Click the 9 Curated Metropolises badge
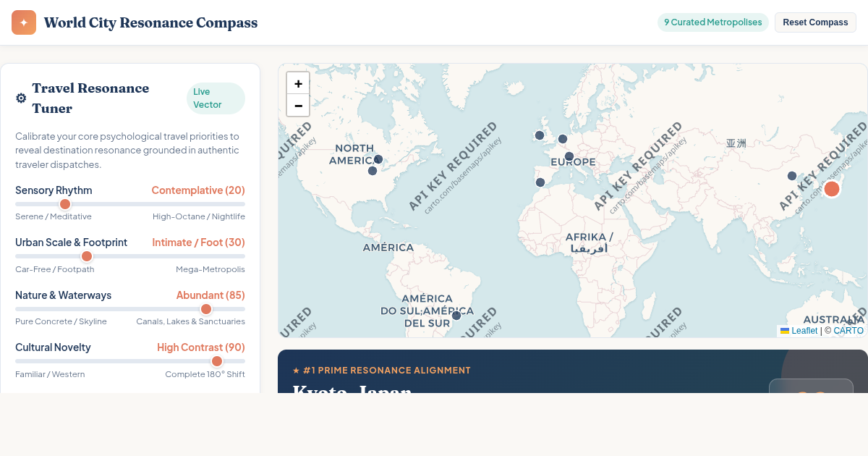The height and width of the screenshot is (456, 868). [713, 22]
